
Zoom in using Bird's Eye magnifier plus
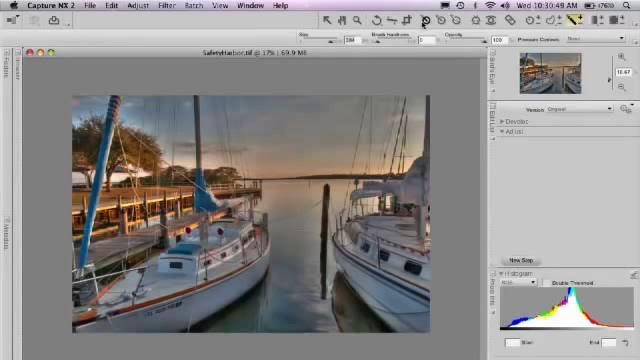[x=622, y=57]
